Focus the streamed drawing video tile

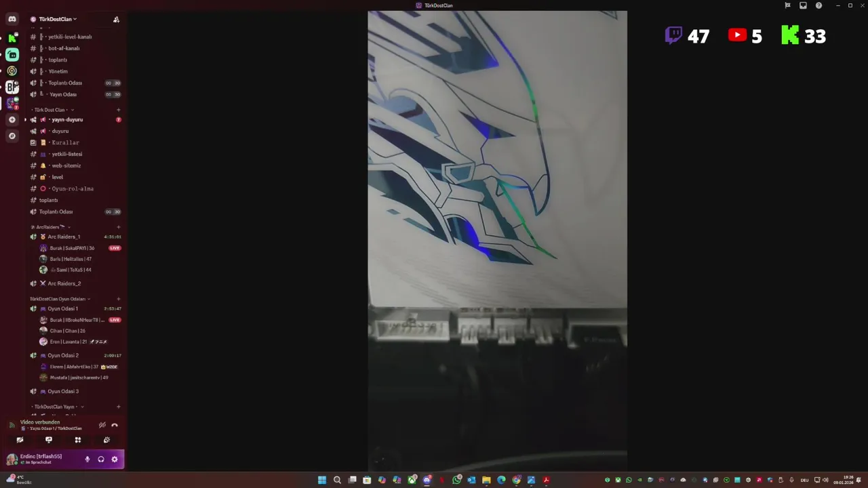[x=497, y=241]
